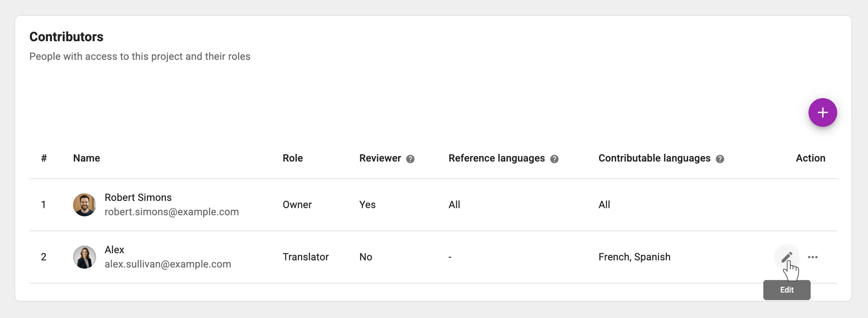Image resolution: width=868 pixels, height=318 pixels.
Task: Click the Role column header
Action: (x=292, y=158)
